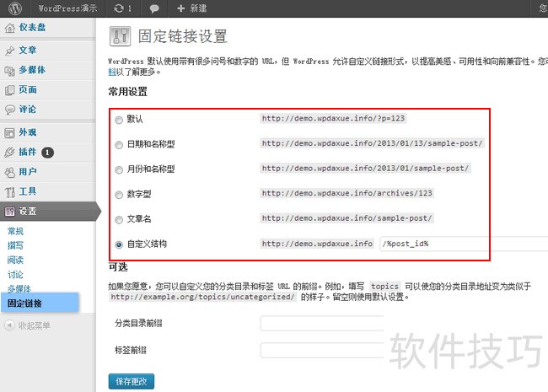Click the plus icon beside 新建
This screenshot has width=548, height=392.
click(x=180, y=8)
